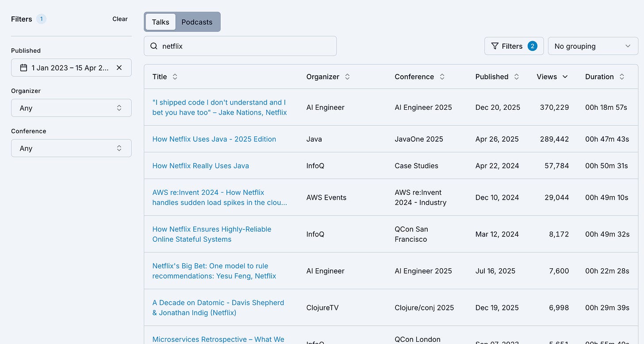
Task: Expand the No grouping dropdown
Action: coord(593,46)
